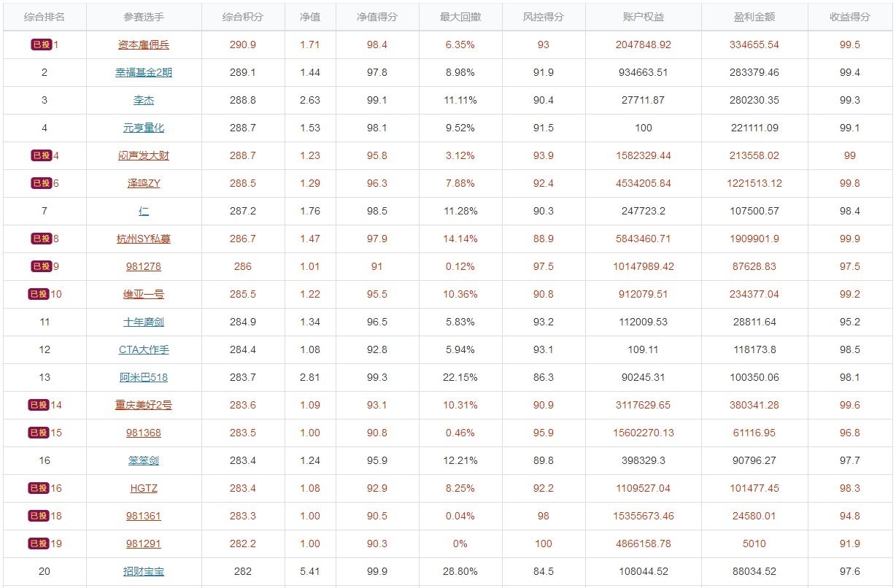Select max drawdown value 22.15%
Viewport: 896px width, 588px height.
pyautogui.click(x=460, y=377)
